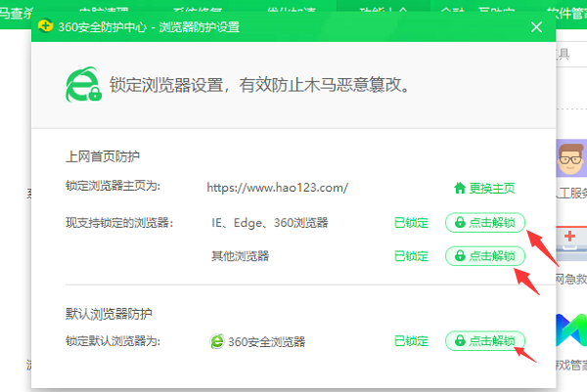Click 现支持锁定的浏览器 label
The height and width of the screenshot is (392, 587).
119,223
